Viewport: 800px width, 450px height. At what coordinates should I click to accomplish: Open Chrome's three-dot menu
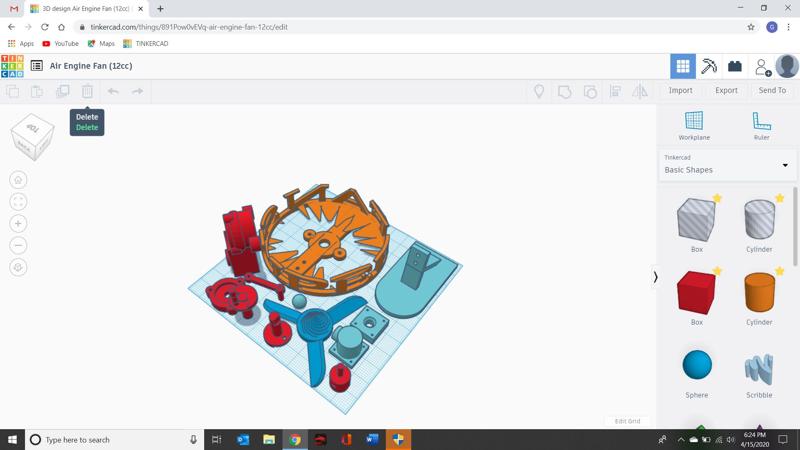click(x=788, y=27)
